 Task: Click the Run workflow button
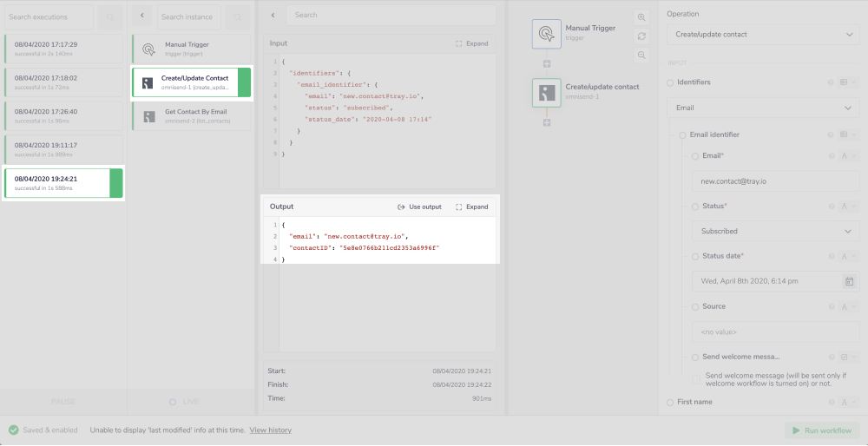(x=821, y=430)
